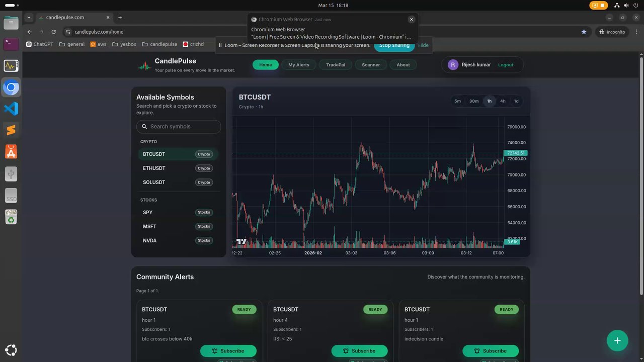The height and width of the screenshot is (362, 644).
Task: Expand the candlepulse bookmarks folder
Action: (x=159, y=44)
